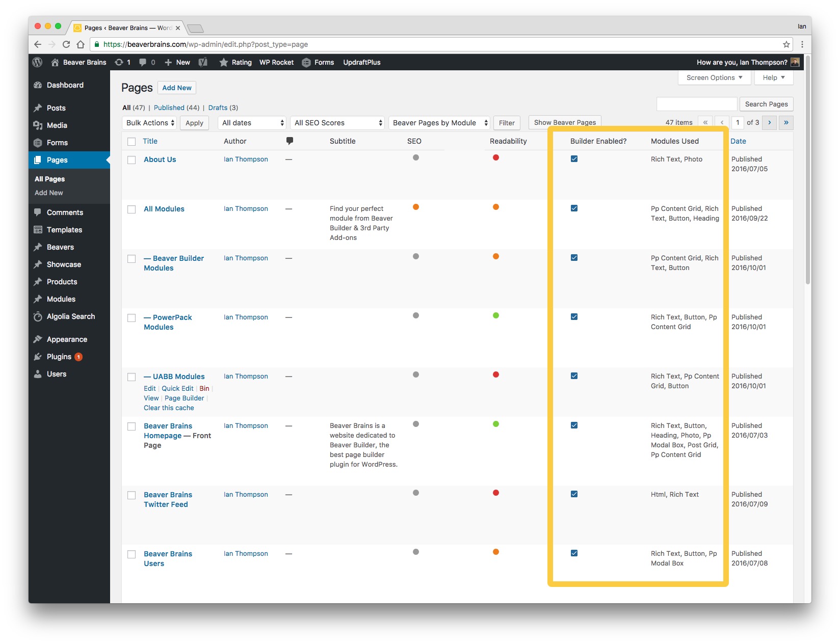Sort by the comments bubble column header
This screenshot has width=840, height=644.
tap(290, 141)
